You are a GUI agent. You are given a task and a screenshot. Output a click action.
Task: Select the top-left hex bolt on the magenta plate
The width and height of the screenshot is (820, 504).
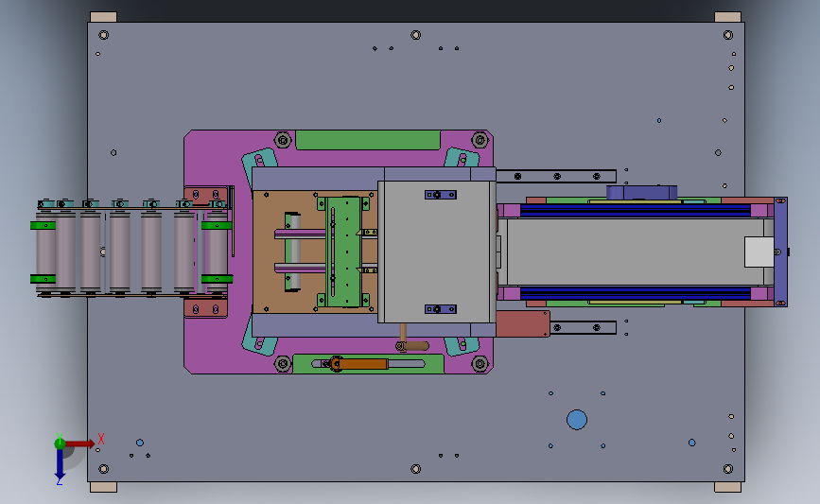click(x=283, y=140)
